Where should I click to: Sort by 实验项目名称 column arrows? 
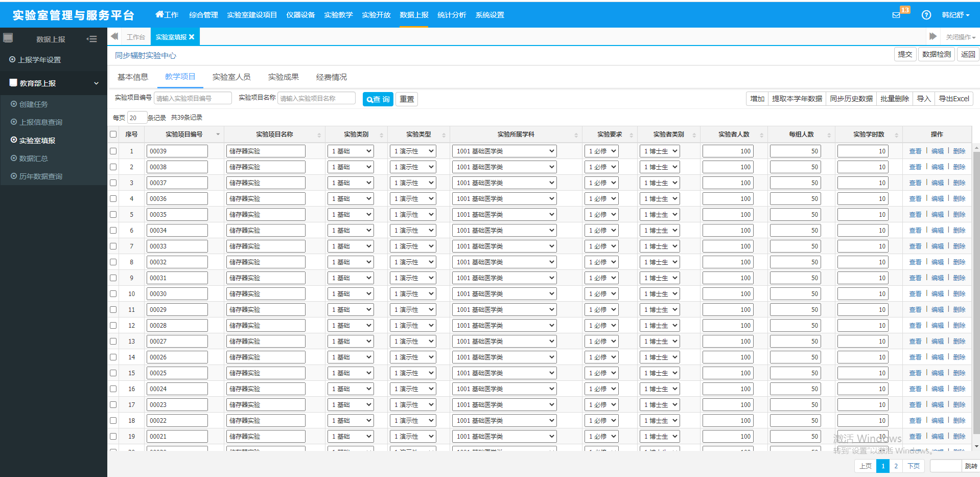tap(319, 135)
